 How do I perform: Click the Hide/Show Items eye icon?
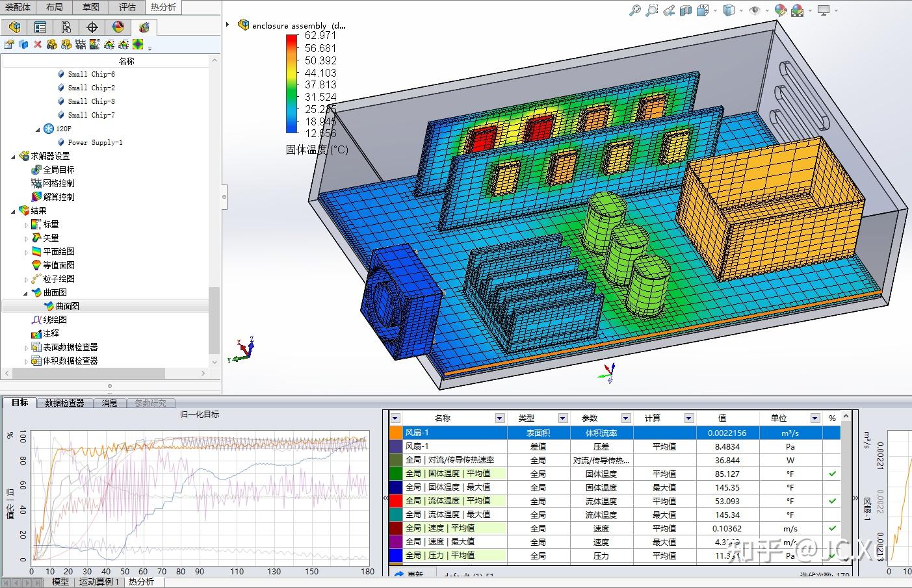(754, 10)
